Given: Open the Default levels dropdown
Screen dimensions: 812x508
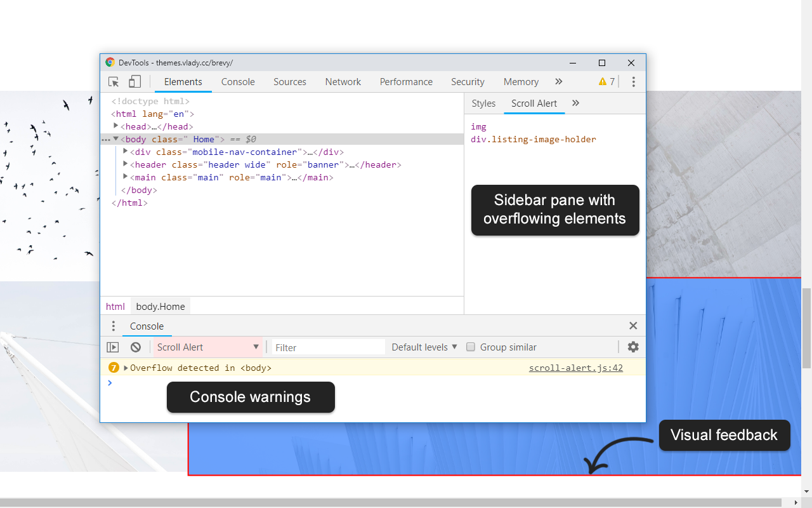Looking at the screenshot, I should [424, 347].
